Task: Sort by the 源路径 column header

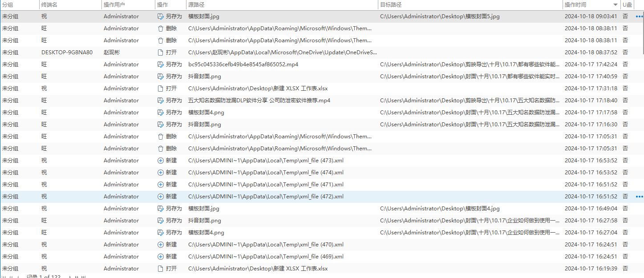Action: [x=282, y=5]
